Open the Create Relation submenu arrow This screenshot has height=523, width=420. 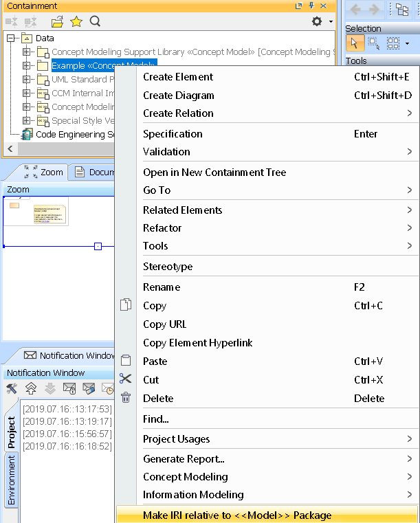pos(409,113)
